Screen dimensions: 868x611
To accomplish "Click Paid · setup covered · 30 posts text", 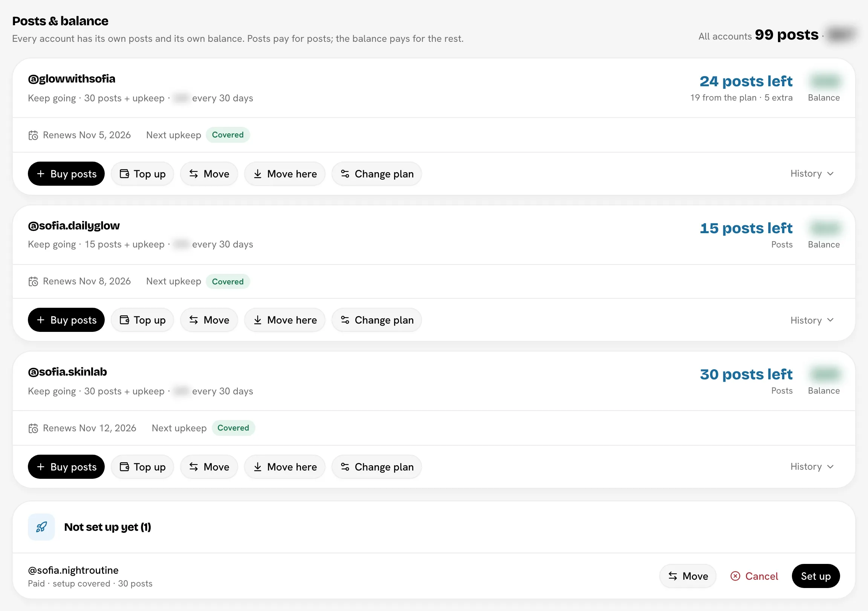I will point(90,584).
